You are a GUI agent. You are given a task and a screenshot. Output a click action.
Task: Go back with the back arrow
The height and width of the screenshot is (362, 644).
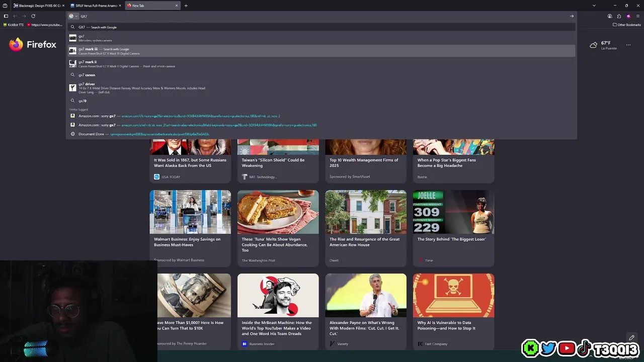15,16
